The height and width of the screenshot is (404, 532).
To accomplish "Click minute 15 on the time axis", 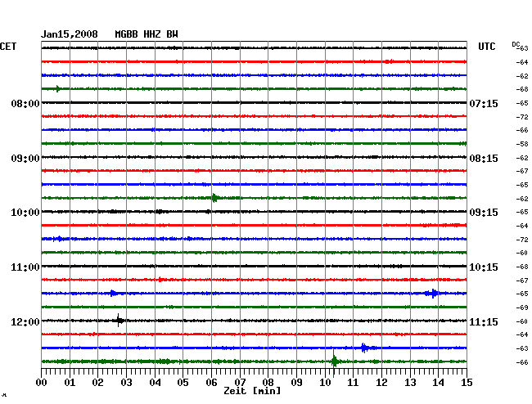I will (x=467, y=382).
